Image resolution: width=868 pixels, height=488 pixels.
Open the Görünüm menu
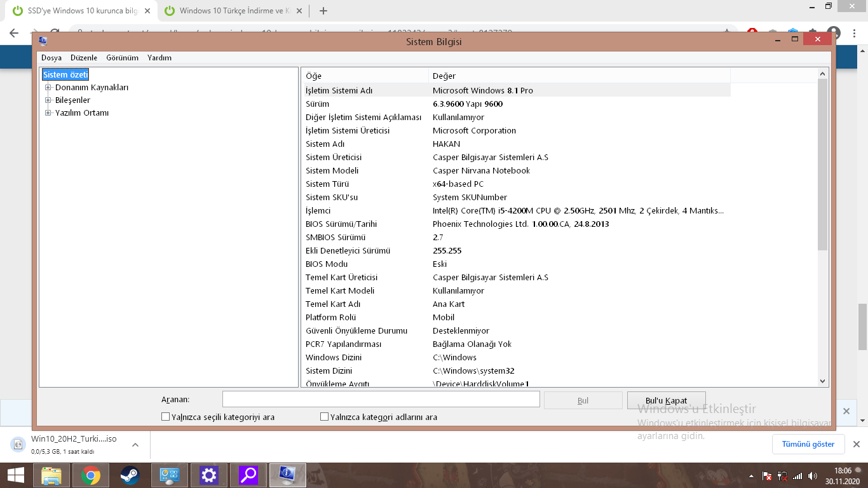click(122, 58)
